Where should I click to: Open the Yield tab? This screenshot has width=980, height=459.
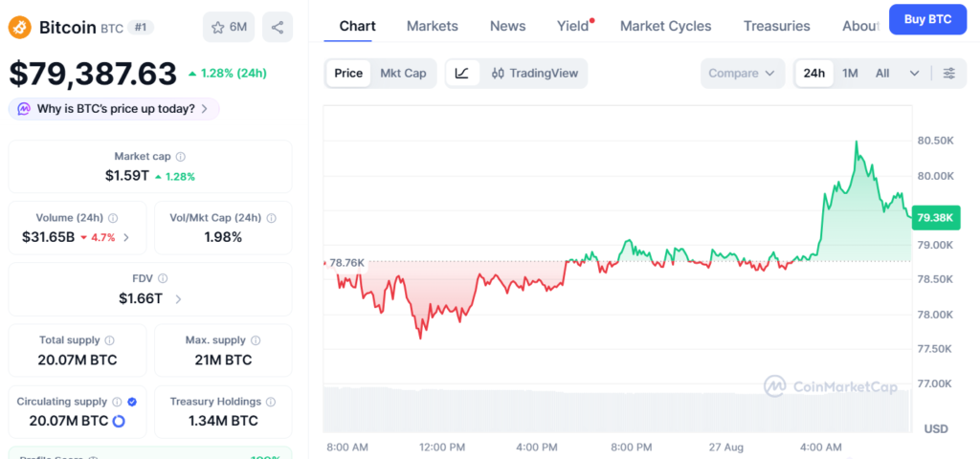coord(573,26)
